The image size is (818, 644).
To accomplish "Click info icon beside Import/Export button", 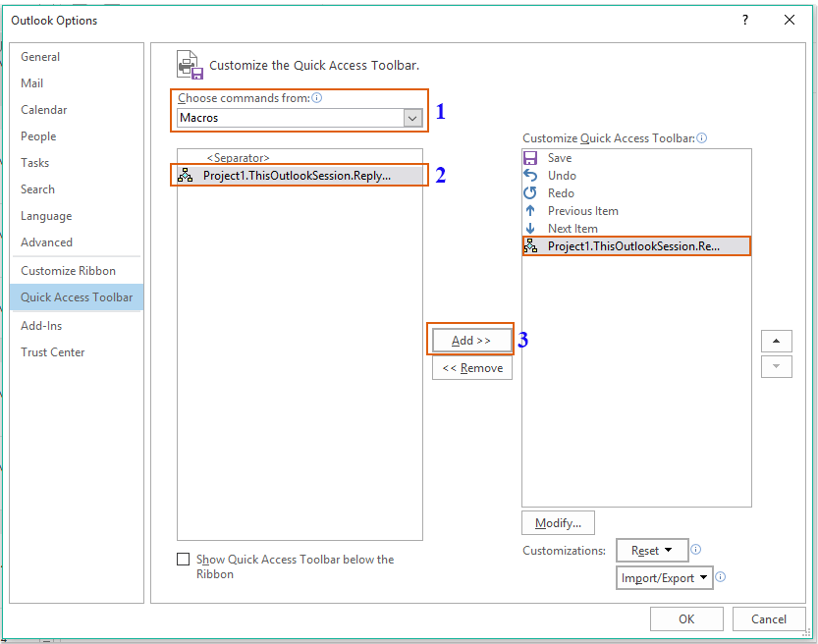I will click(x=720, y=576).
